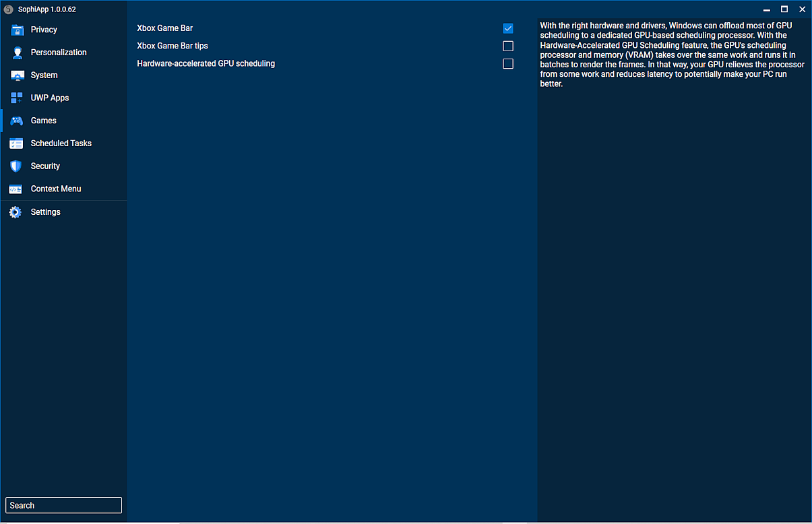Screen dimensions: 812x524
Task: Enable Hardware-accelerated GPU scheduling checkbox
Action: 508,63
